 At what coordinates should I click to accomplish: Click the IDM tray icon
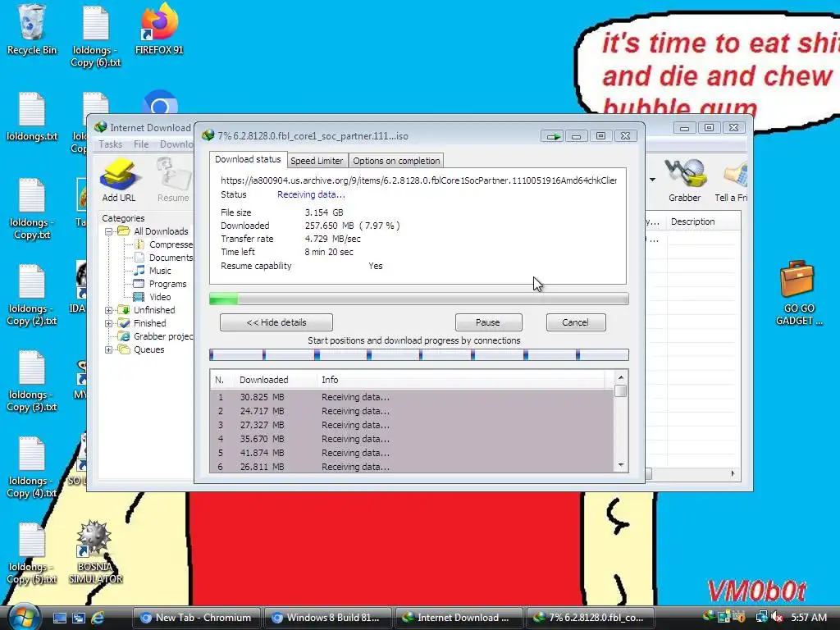coord(710,616)
